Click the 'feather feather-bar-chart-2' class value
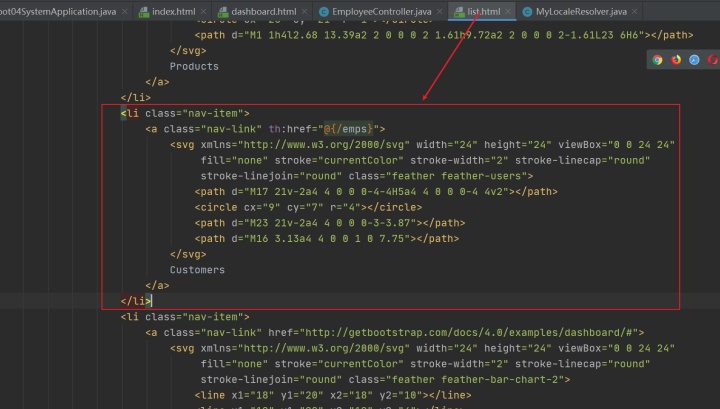The image size is (720, 409). point(478,380)
